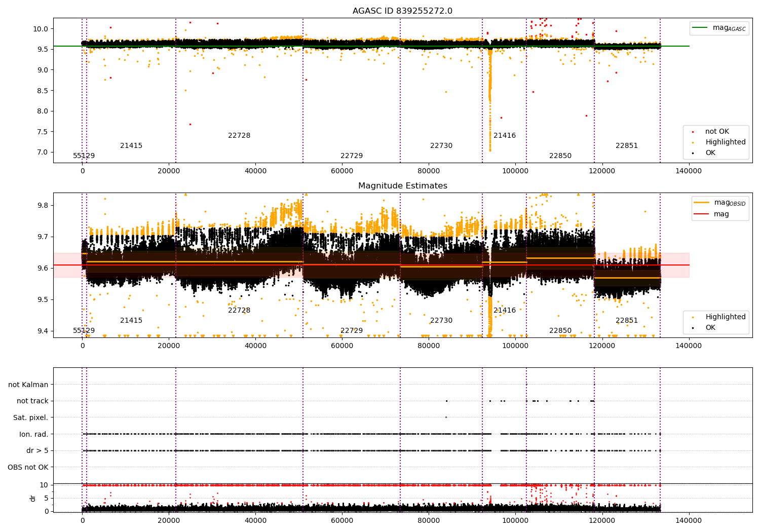Click obsid label 21415 in the top plot
This screenshot has width=760, height=532.
tap(131, 146)
